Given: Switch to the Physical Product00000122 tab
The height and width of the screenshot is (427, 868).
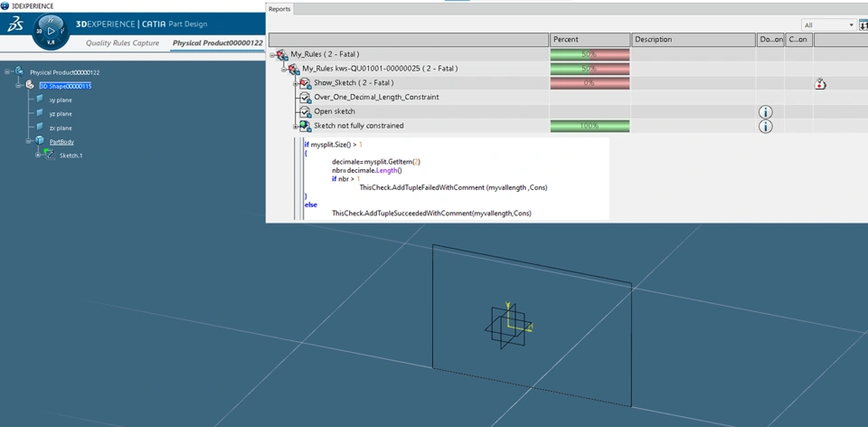Looking at the screenshot, I should [x=218, y=43].
